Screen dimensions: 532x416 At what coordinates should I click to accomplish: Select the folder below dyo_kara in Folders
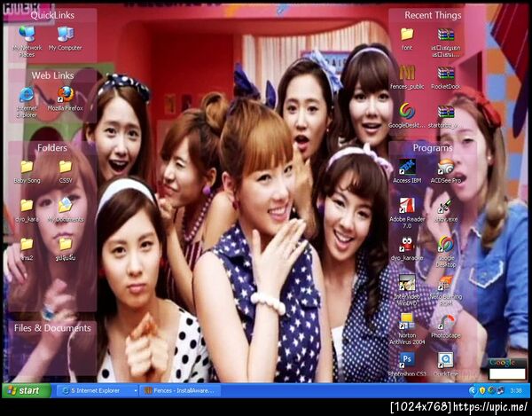point(27,248)
